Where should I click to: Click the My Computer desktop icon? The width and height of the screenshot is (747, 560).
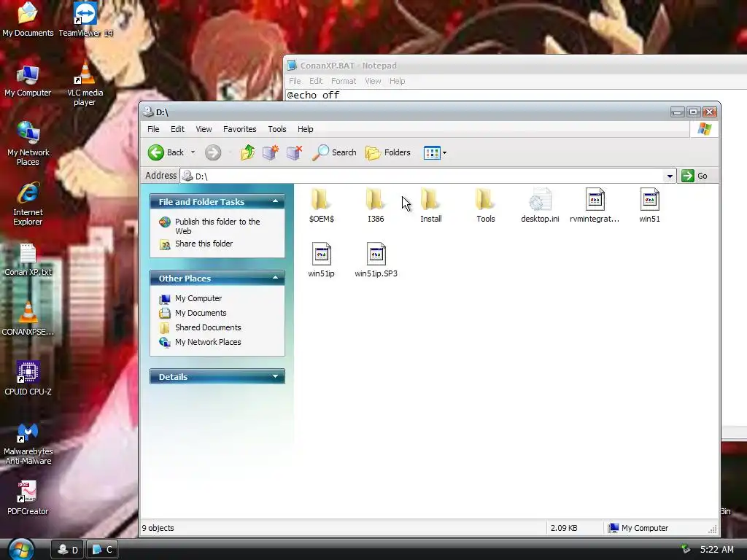click(28, 80)
